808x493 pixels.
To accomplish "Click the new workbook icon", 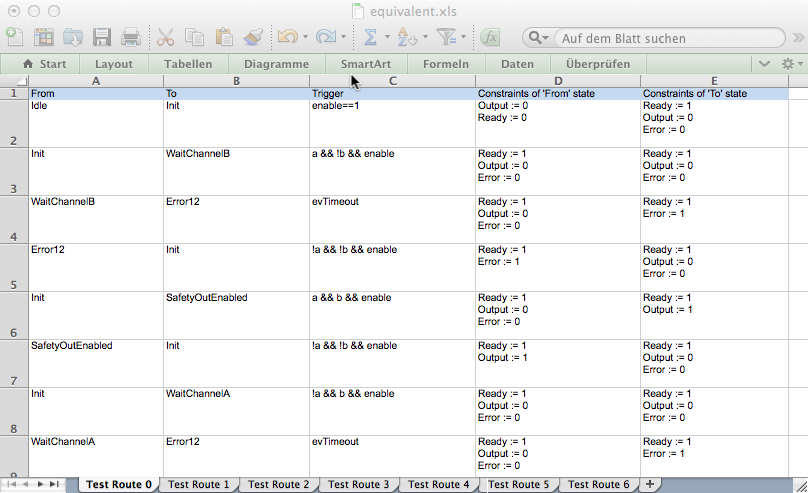I will click(15, 38).
